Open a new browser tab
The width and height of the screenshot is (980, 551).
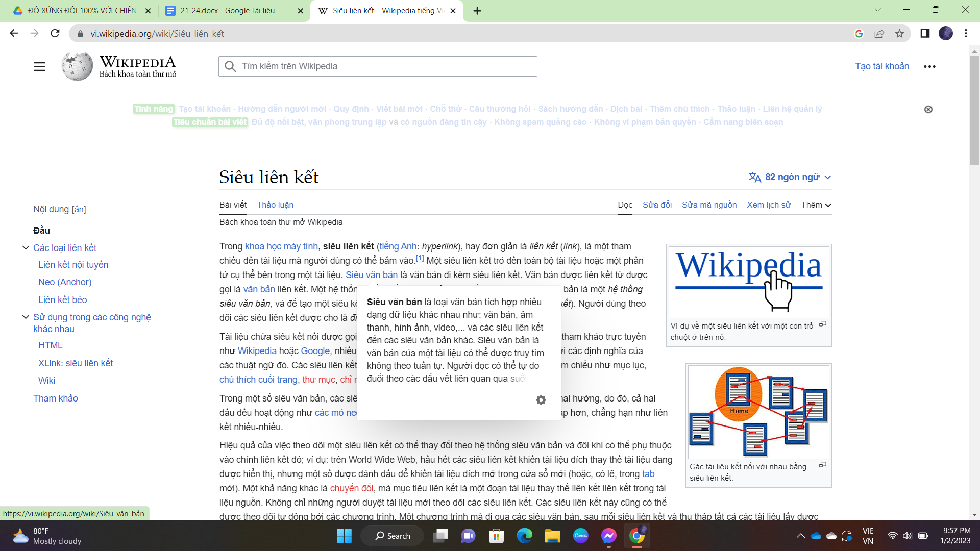pos(477,11)
